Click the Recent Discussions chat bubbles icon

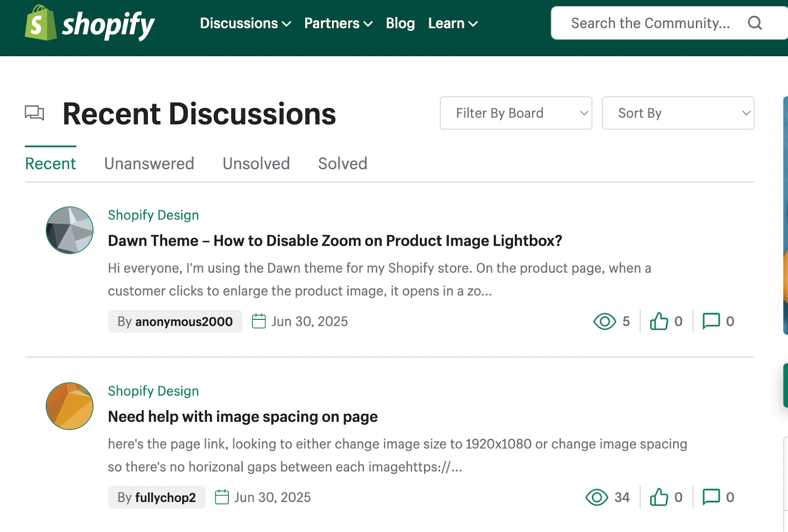coord(34,113)
